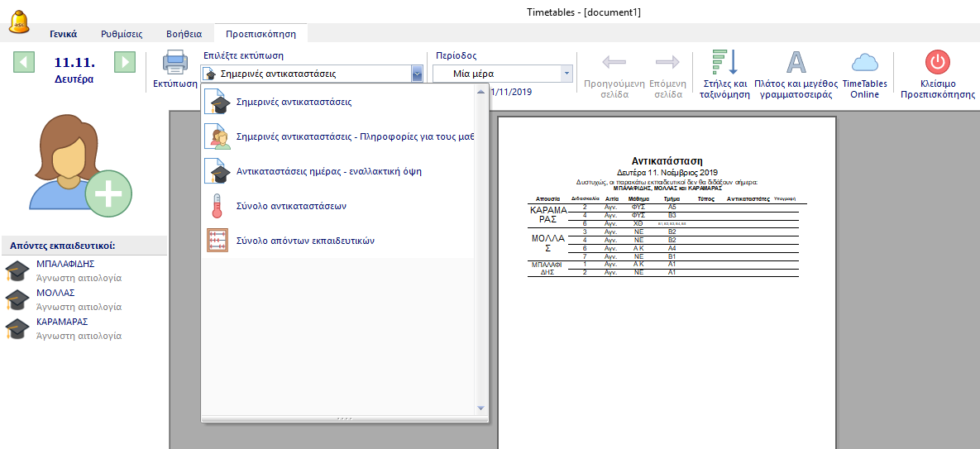This screenshot has height=449, width=980.
Task: Click Επόμενη σελίδα arrow
Action: 667,62
